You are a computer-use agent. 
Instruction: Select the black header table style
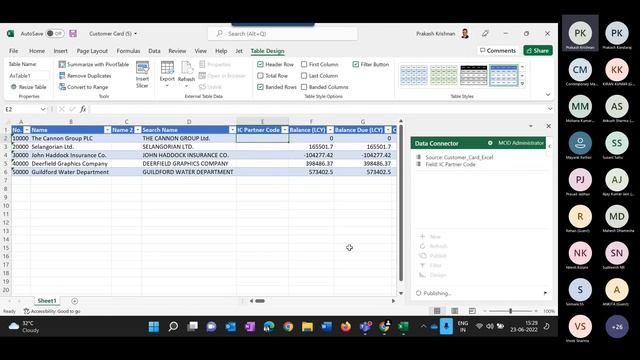point(473,75)
